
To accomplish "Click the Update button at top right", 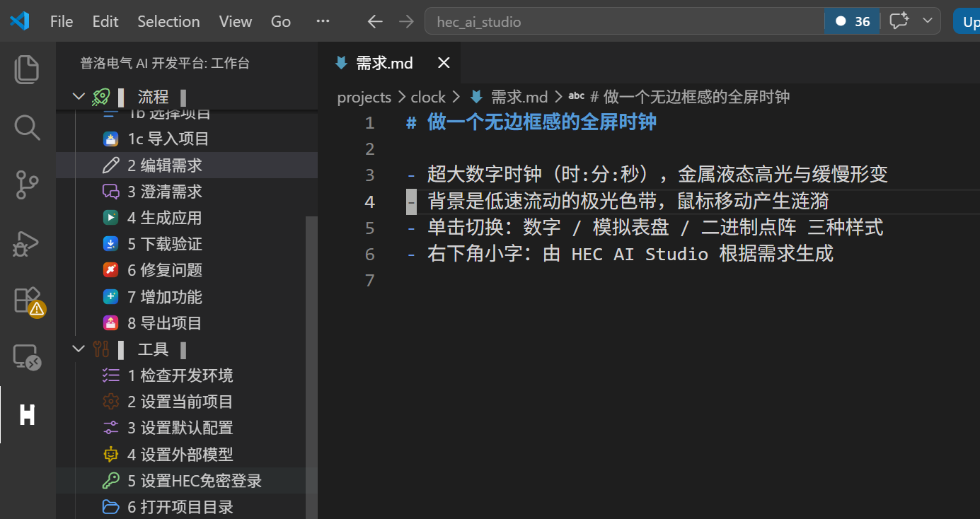I will [967, 21].
